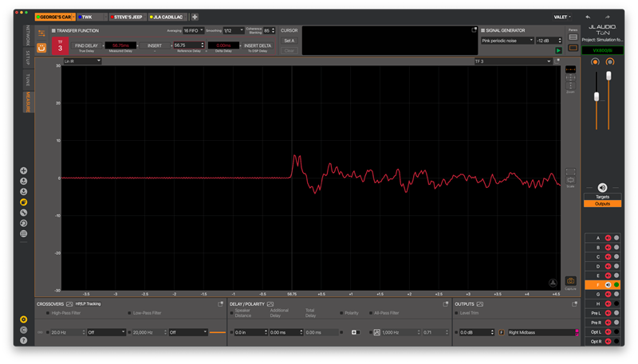
Task: Toggle the green indicator on output F
Action: (616, 285)
